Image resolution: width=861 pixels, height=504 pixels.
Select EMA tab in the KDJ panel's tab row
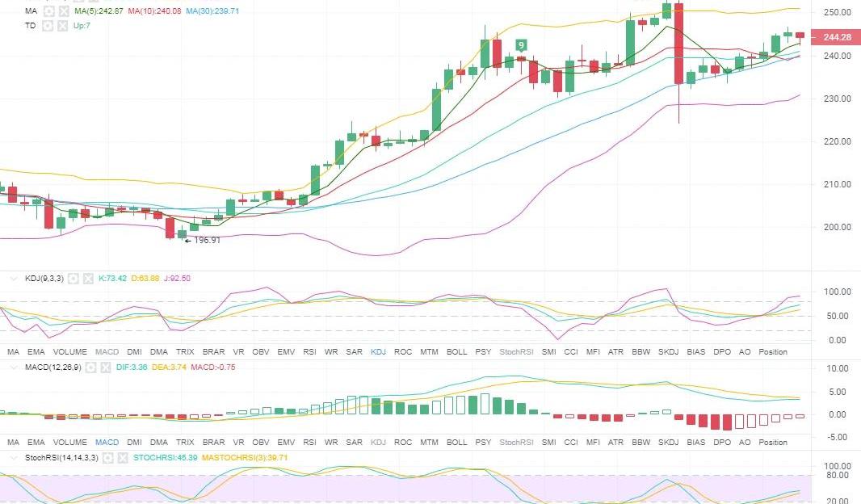pos(36,352)
